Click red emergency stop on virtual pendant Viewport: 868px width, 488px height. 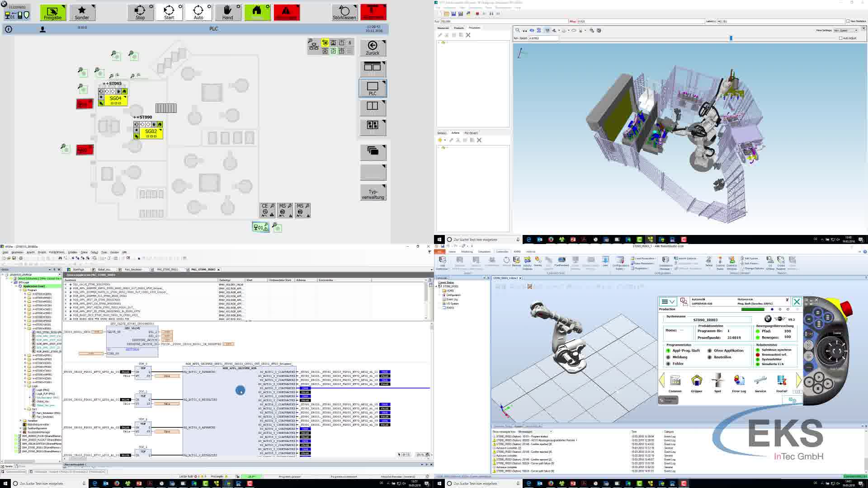[x=846, y=309]
